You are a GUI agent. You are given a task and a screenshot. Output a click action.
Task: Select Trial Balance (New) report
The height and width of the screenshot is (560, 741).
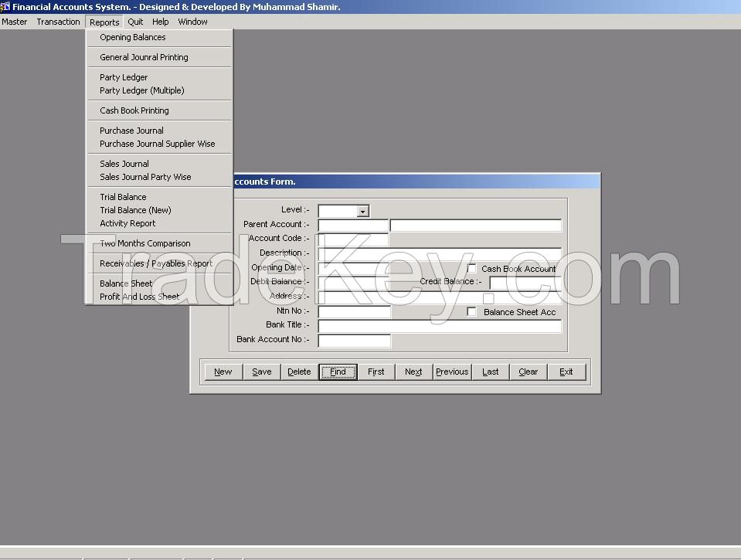135,210
